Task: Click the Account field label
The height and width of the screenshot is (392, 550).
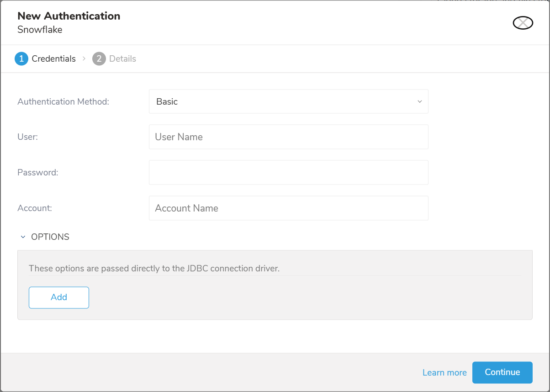Action: click(35, 208)
